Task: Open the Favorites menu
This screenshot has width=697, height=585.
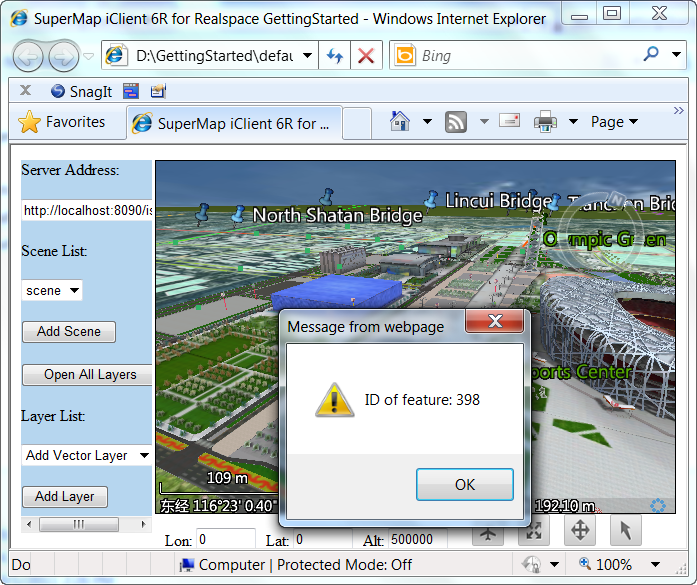Action: point(62,122)
